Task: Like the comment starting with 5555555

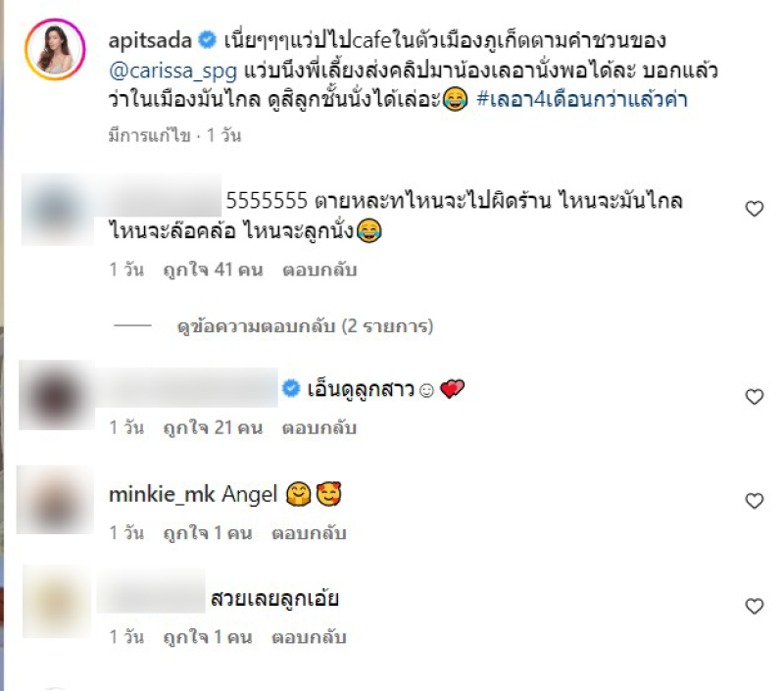Action: pyautogui.click(x=754, y=209)
